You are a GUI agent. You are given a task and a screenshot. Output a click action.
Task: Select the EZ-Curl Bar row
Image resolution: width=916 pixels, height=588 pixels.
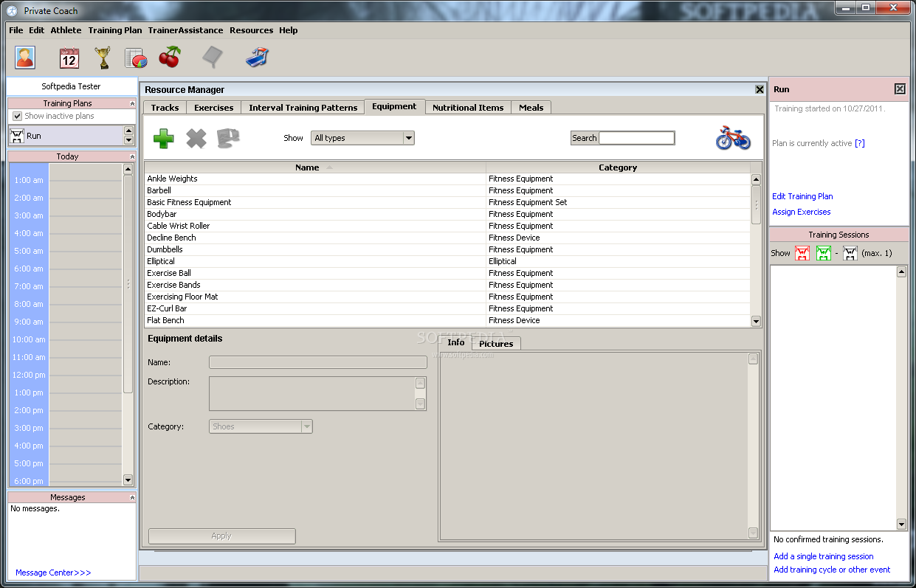pyautogui.click(x=447, y=308)
